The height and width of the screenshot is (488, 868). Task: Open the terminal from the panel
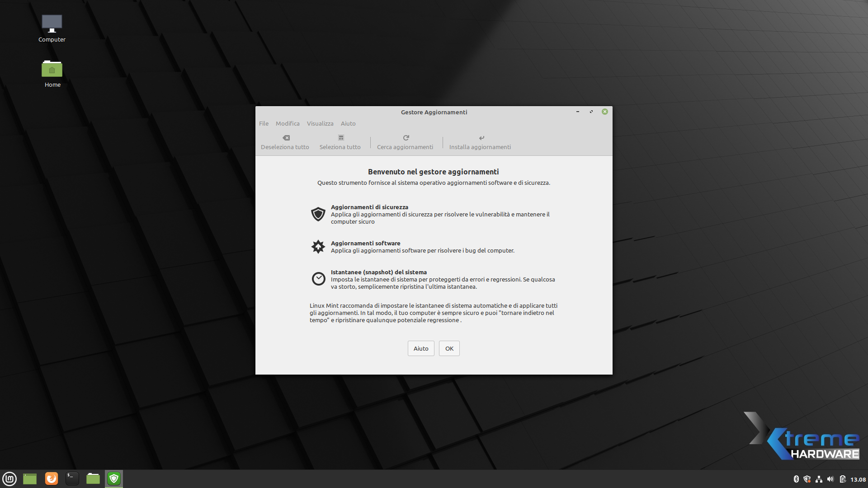click(x=72, y=479)
